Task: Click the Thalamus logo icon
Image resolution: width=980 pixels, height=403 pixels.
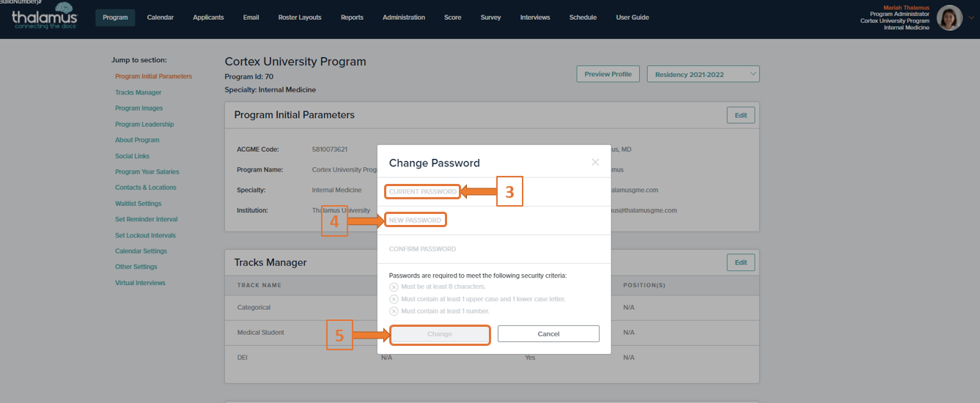Action: pos(45,18)
